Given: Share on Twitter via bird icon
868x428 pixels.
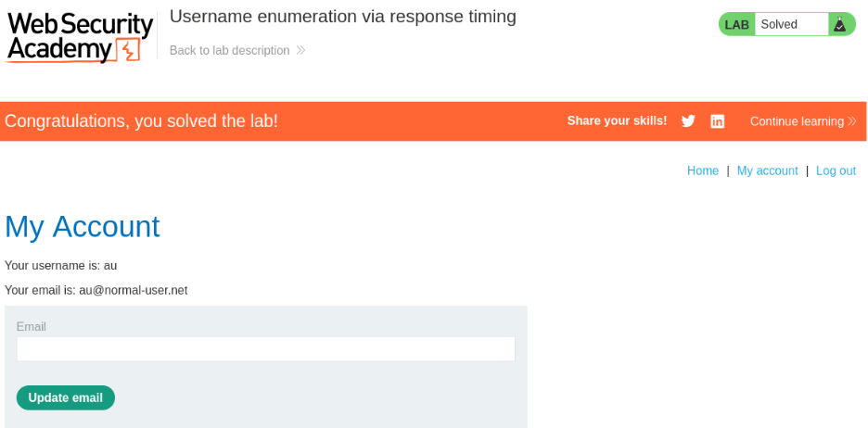Looking at the screenshot, I should pyautogui.click(x=688, y=121).
